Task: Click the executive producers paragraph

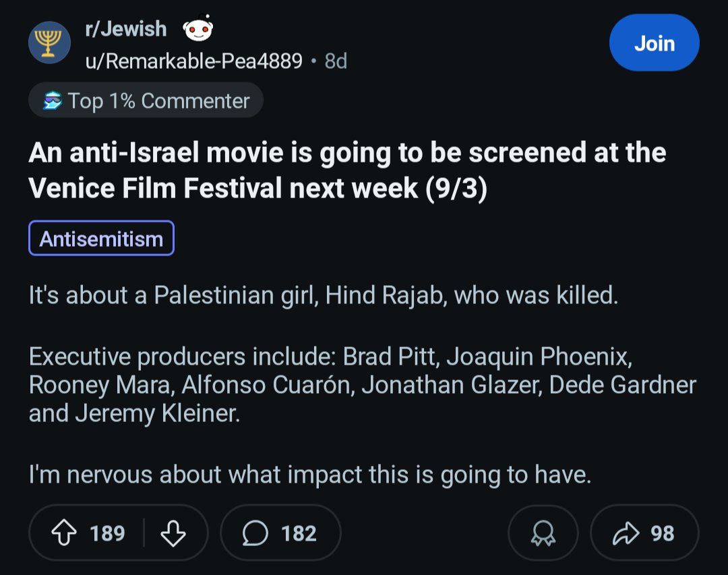Action: (362, 384)
